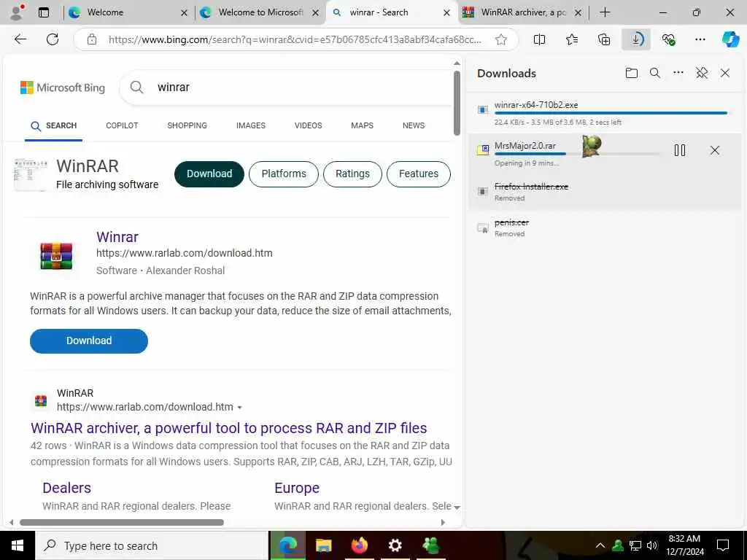Close the Downloads panel
Screen dimensions: 747x560
pos(725,73)
